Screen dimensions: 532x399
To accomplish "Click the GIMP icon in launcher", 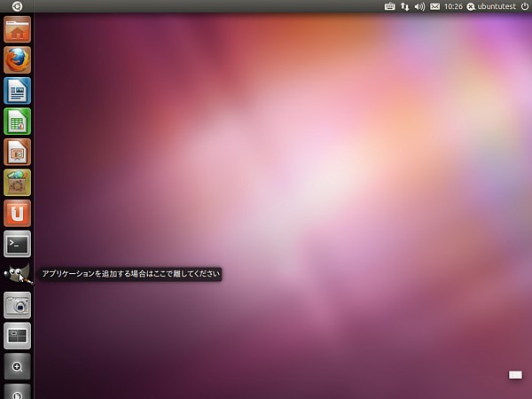I will click(x=18, y=273).
